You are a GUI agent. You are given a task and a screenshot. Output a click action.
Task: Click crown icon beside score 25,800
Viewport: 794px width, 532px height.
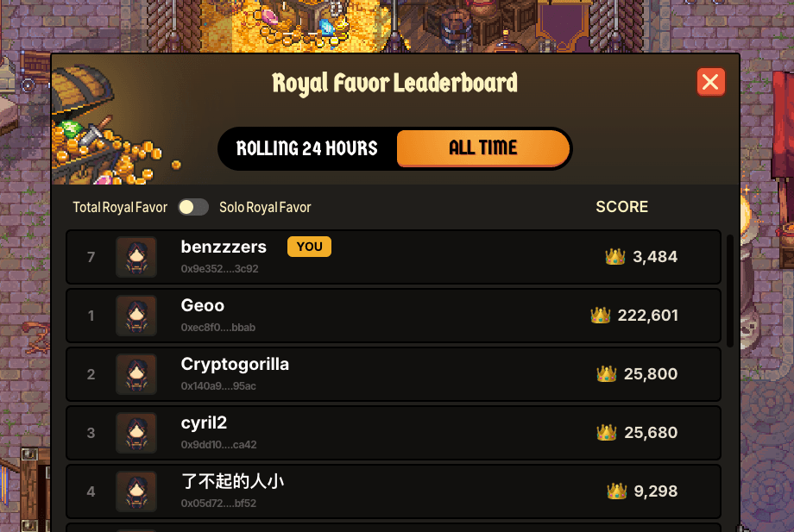(x=607, y=373)
